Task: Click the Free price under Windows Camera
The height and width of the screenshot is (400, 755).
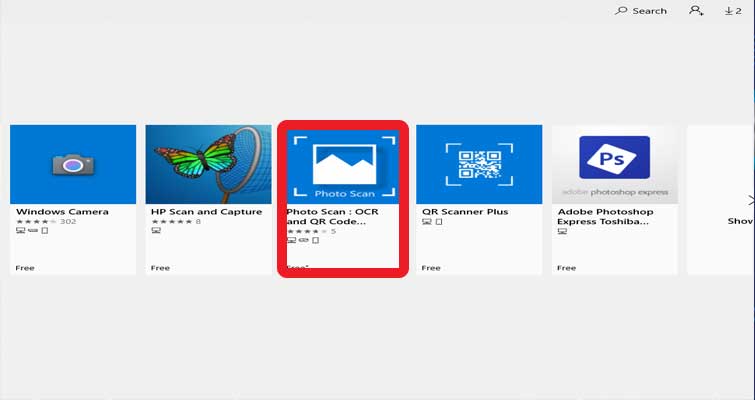Action: click(25, 268)
